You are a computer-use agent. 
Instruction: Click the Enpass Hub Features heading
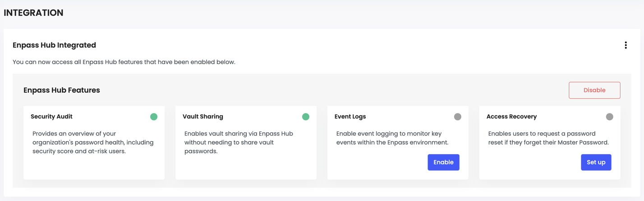click(x=62, y=90)
